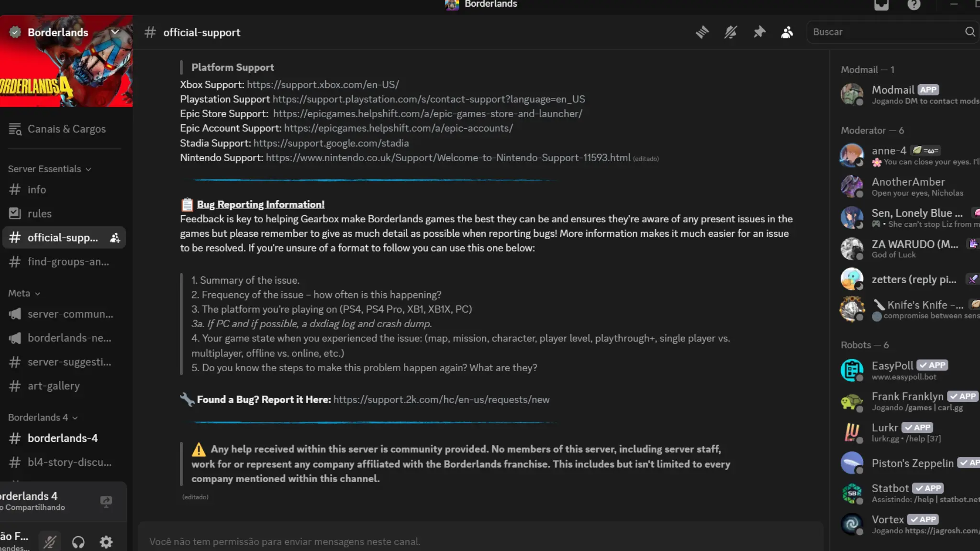
Task: Open the Threads icon in channel header
Action: (702, 32)
